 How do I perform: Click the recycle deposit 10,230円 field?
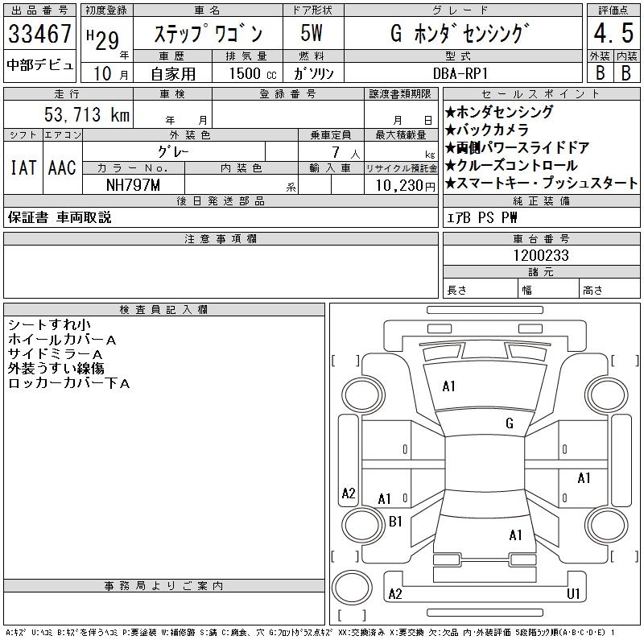401,185
